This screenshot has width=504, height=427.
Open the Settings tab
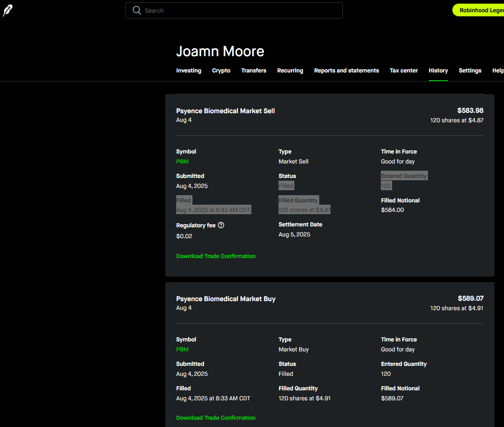470,71
